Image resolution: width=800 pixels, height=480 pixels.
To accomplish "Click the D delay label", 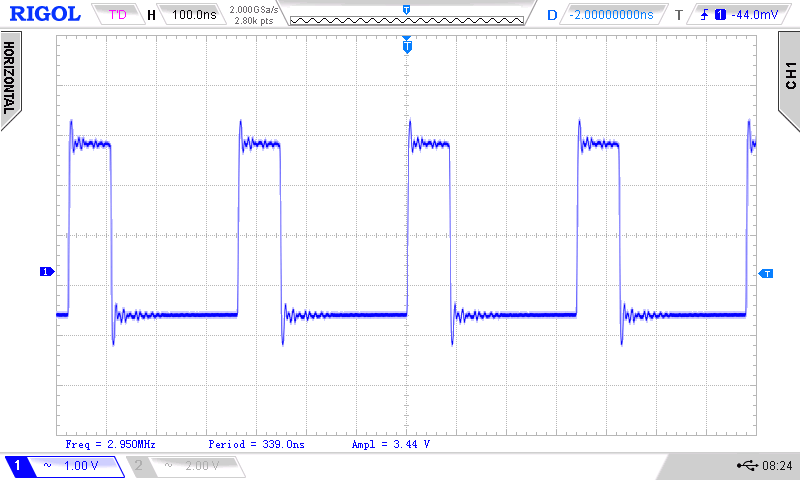I will pyautogui.click(x=552, y=15).
